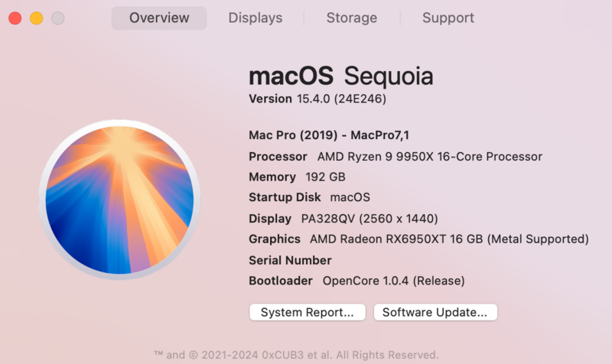Click the AMD Ryzen 9 processor text
This screenshot has width=612, height=364.
coord(429,157)
